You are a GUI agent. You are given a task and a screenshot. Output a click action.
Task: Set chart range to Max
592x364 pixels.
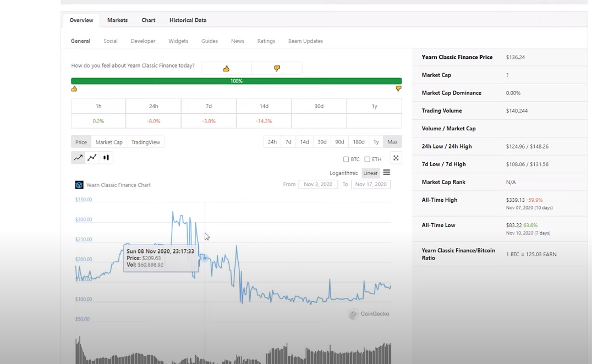(x=392, y=141)
